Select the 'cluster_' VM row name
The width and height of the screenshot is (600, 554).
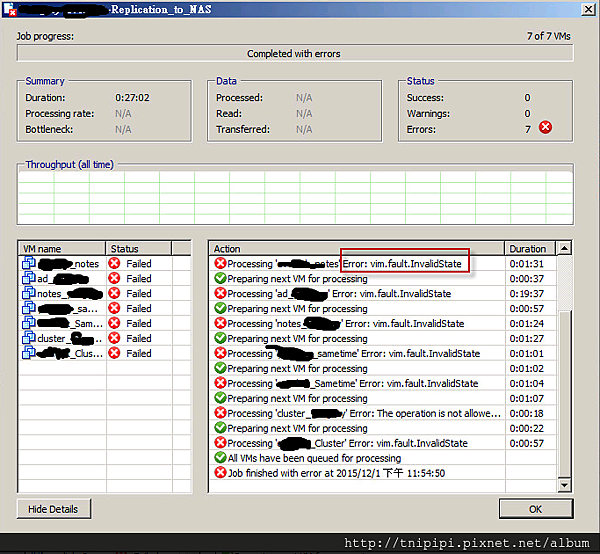(70, 339)
